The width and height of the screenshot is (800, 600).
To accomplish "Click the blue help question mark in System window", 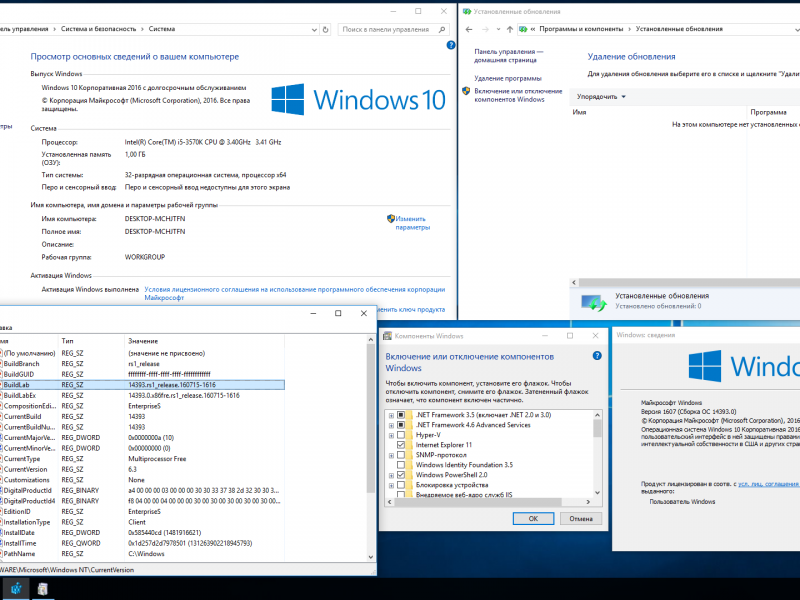I will pos(451,45).
